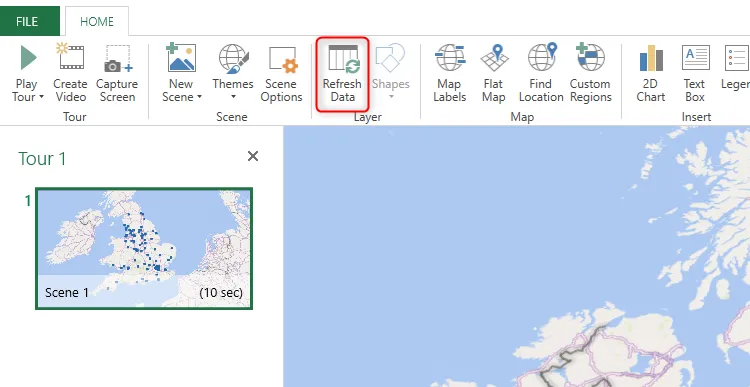The width and height of the screenshot is (750, 387).
Task: Close the Tour 1 pane
Action: click(253, 156)
